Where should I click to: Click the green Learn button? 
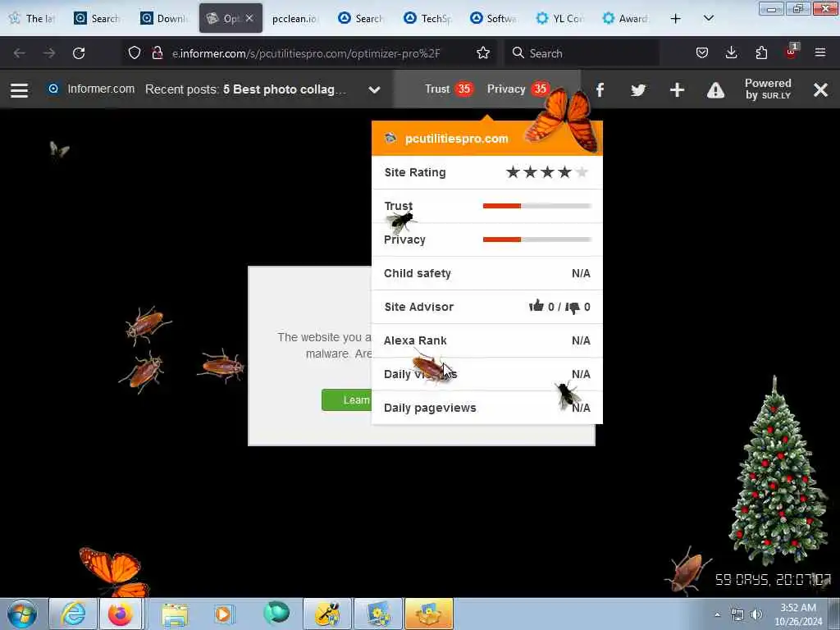[346, 400]
